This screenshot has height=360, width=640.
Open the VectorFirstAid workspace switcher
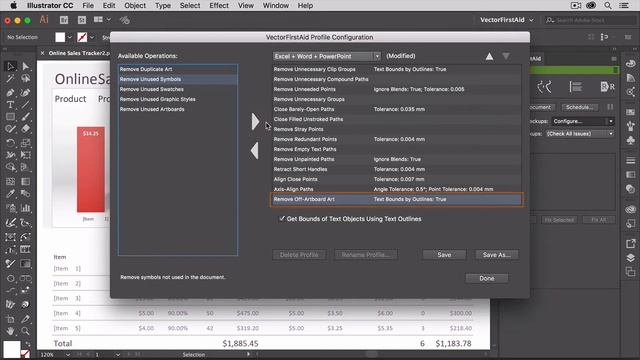pyautogui.click(x=507, y=20)
